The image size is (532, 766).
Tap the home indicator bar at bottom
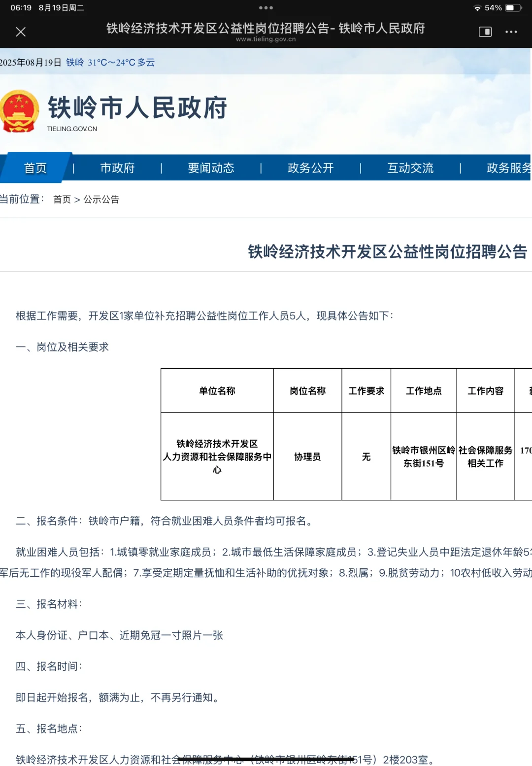(266, 759)
